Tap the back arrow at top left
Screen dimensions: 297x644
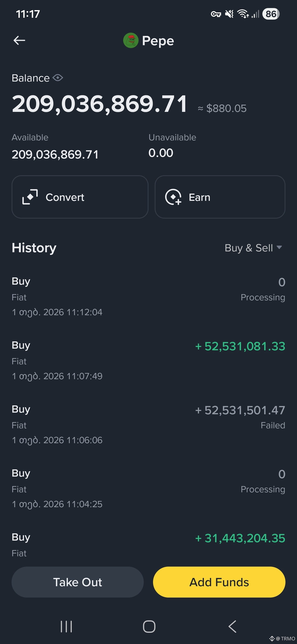coord(19,40)
